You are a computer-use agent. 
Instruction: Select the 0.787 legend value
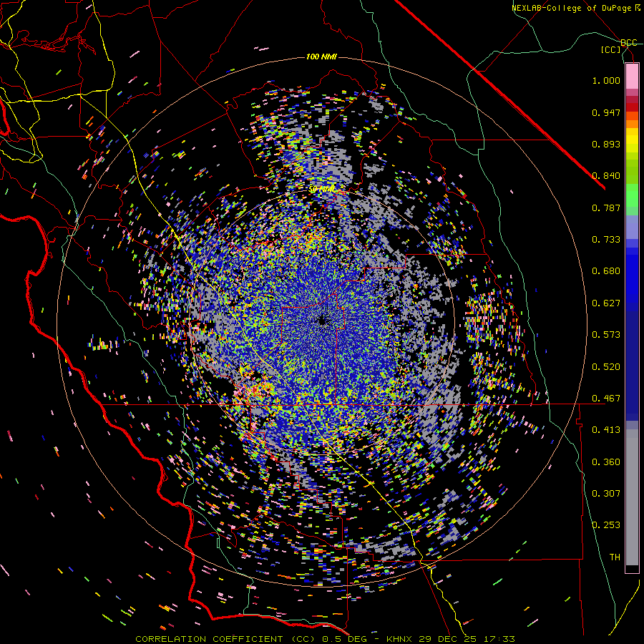pyautogui.click(x=606, y=208)
